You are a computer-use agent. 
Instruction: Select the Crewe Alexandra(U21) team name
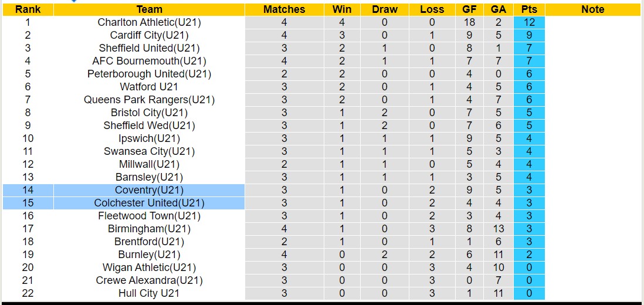149,280
